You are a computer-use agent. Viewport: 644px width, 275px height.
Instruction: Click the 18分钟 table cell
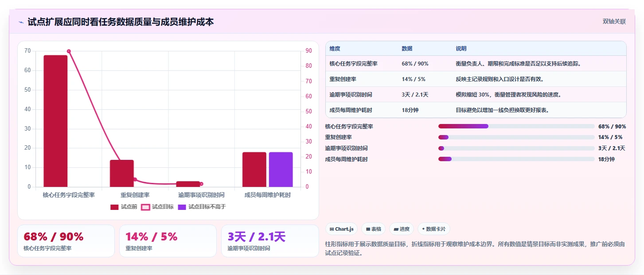tap(410, 110)
